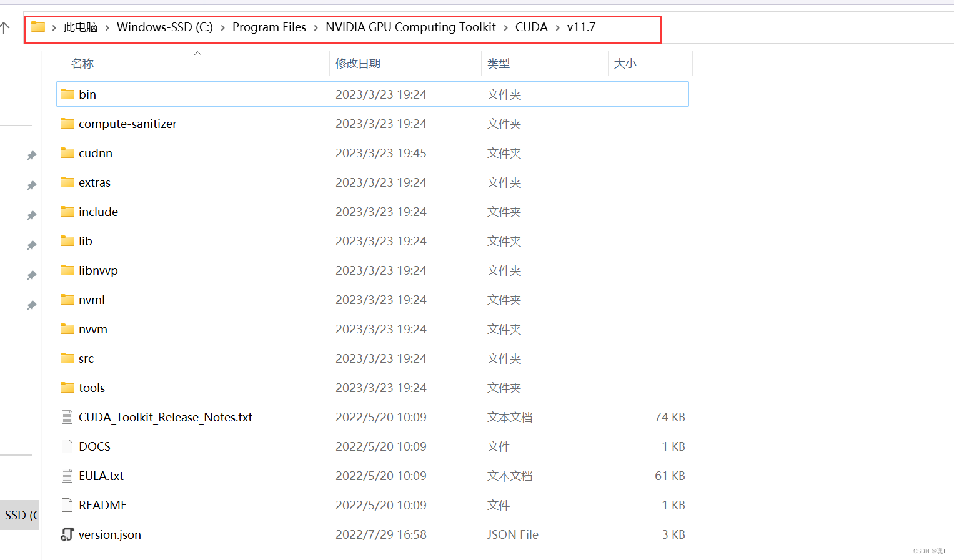Select the include folder icon
This screenshot has width=954, height=560.
point(67,212)
